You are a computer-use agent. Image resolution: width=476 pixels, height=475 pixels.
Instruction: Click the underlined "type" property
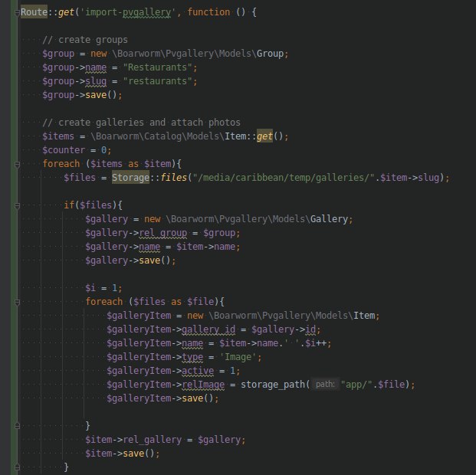coord(192,357)
